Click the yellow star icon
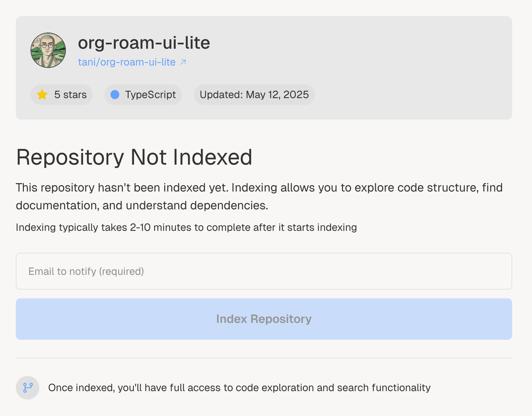The image size is (532, 416). [x=42, y=95]
